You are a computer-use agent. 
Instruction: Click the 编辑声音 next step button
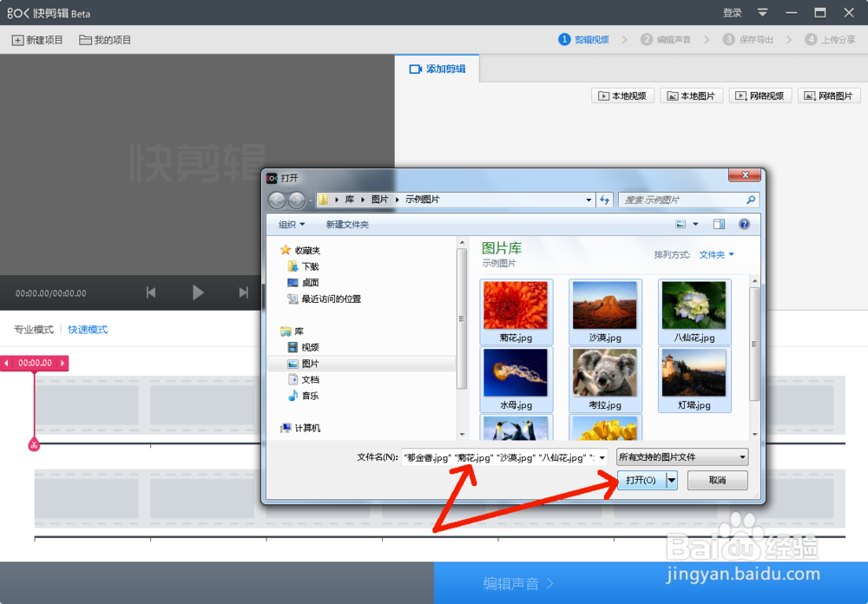[x=517, y=583]
